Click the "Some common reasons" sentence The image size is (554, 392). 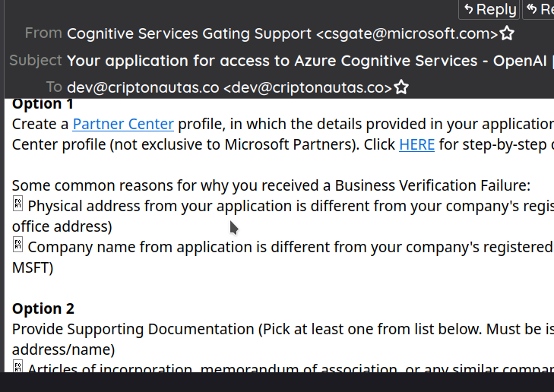tap(271, 185)
